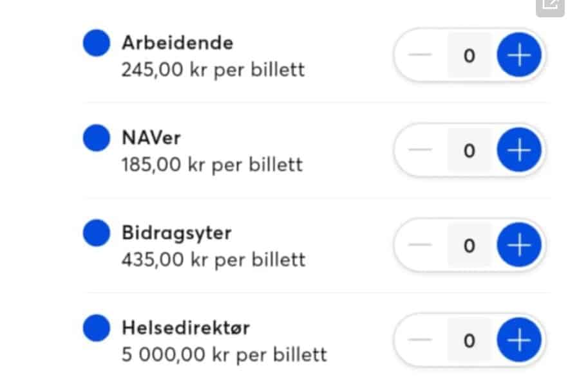588x384 pixels.
Task: Add one NAVer ticket with plus button
Action: coord(518,151)
